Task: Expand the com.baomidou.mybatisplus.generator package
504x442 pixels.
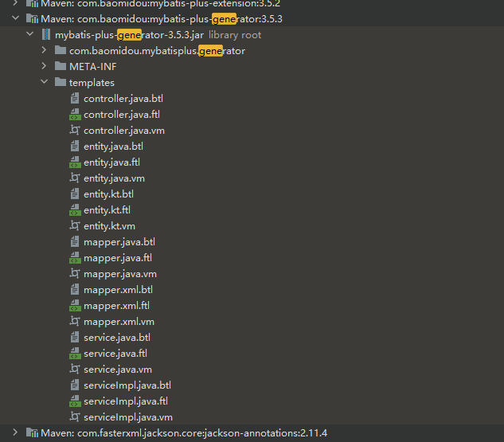Action: pos(44,50)
